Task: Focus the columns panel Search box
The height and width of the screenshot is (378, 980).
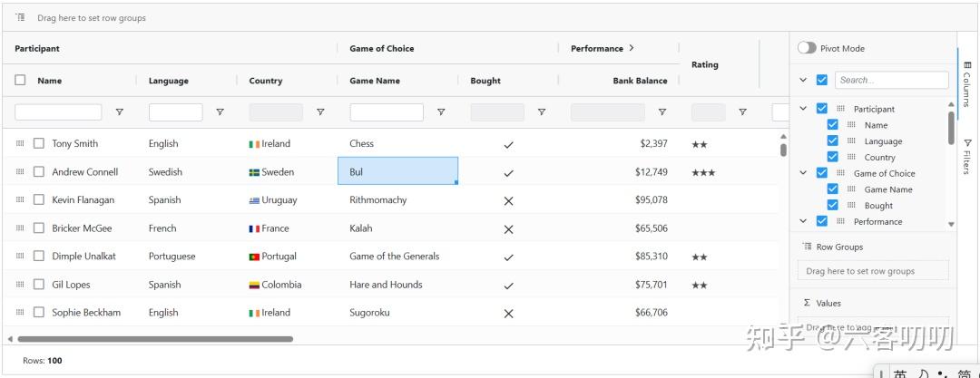Action: click(892, 80)
